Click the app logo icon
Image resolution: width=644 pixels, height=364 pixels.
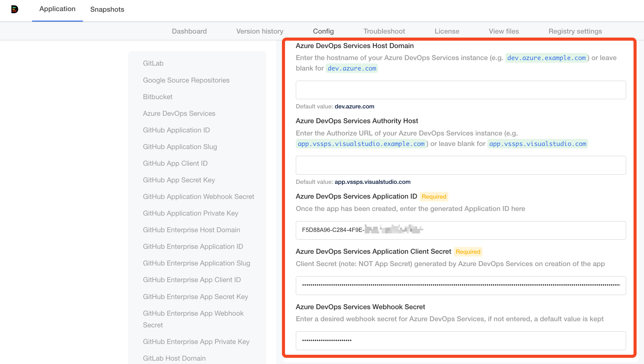[14, 9]
